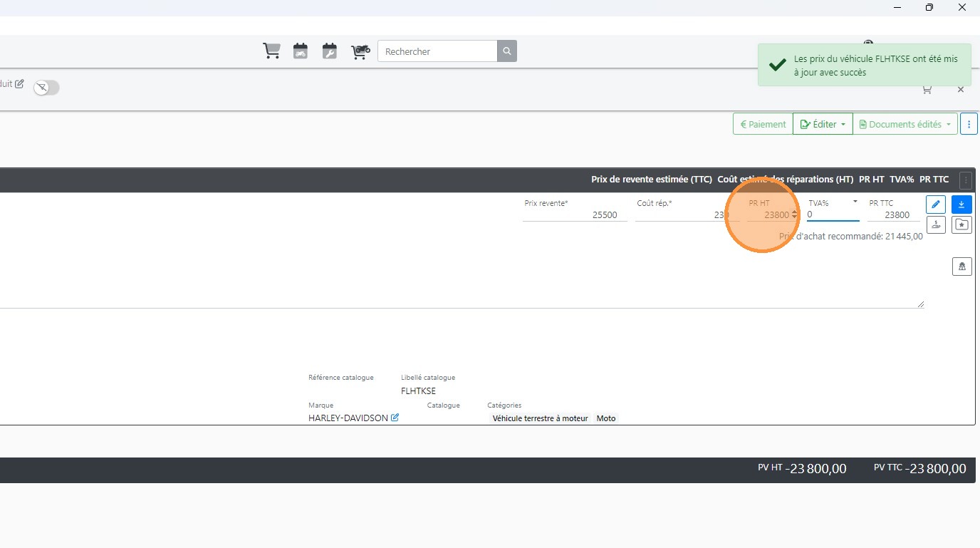Click the FLHTKSE catalogue label
This screenshot has height=548, width=980.
[x=418, y=391]
